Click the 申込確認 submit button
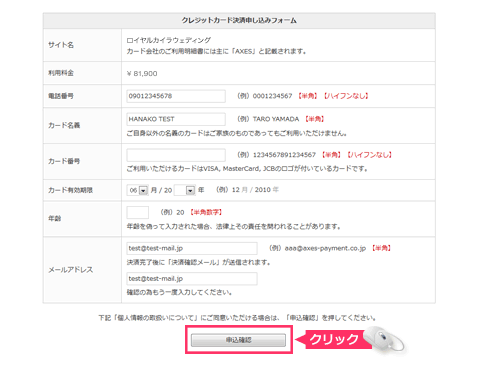480x375 pixels. pyautogui.click(x=238, y=340)
